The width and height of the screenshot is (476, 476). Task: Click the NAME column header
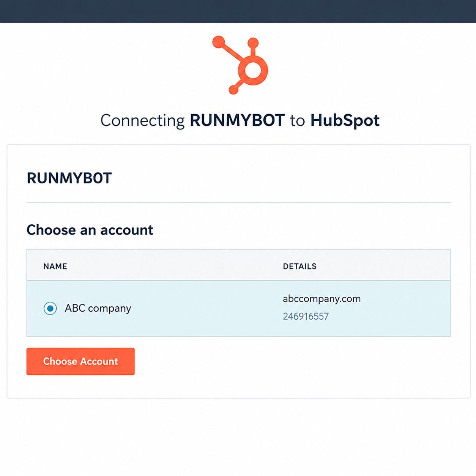point(55,266)
